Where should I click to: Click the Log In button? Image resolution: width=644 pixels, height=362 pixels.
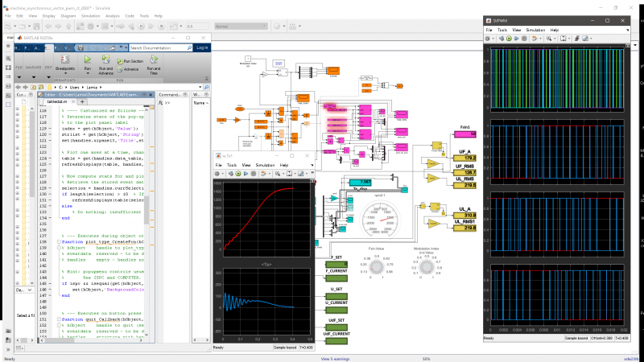click(202, 47)
